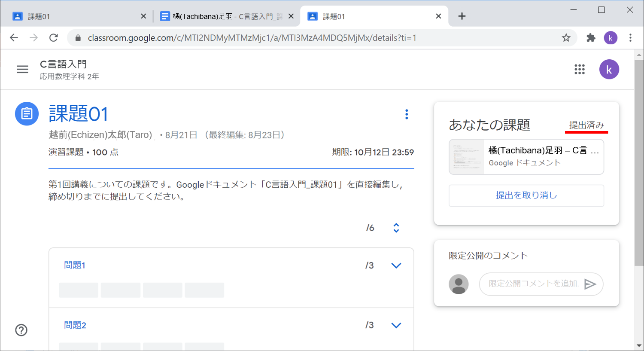Expand 問題2 rubric chevron
Viewport: 644px width, 351px height.
tap(396, 325)
